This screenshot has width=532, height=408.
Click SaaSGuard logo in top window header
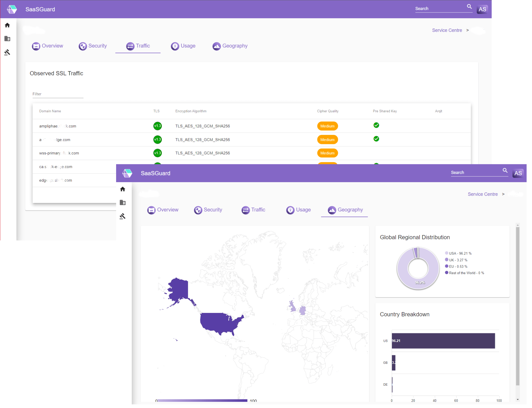[12, 9]
